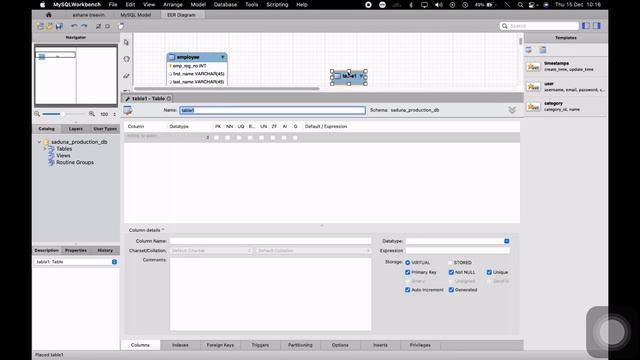Toggle the PK checkbox in column grid row
This screenshot has width=640, height=360.
click(x=217, y=138)
